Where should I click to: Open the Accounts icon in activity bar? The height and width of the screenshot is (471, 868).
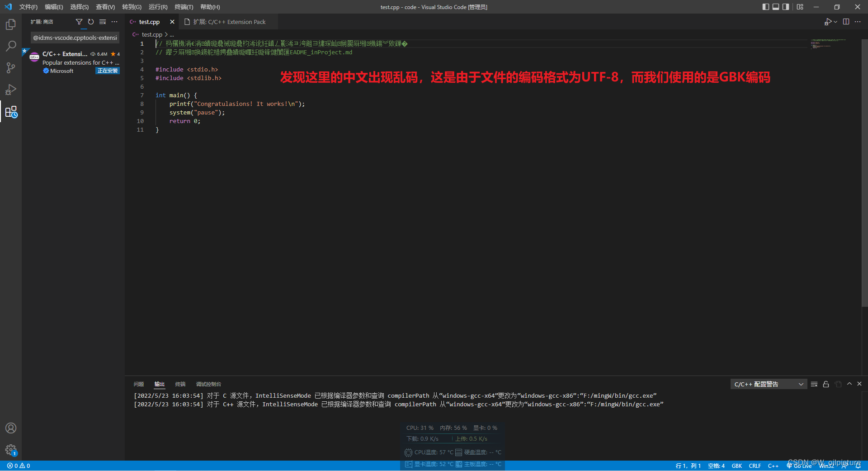pyautogui.click(x=11, y=428)
